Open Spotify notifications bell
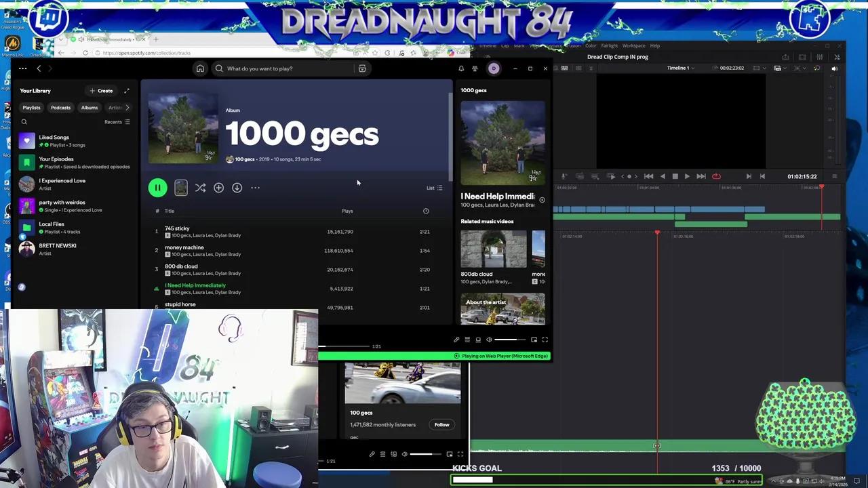 tap(461, 68)
